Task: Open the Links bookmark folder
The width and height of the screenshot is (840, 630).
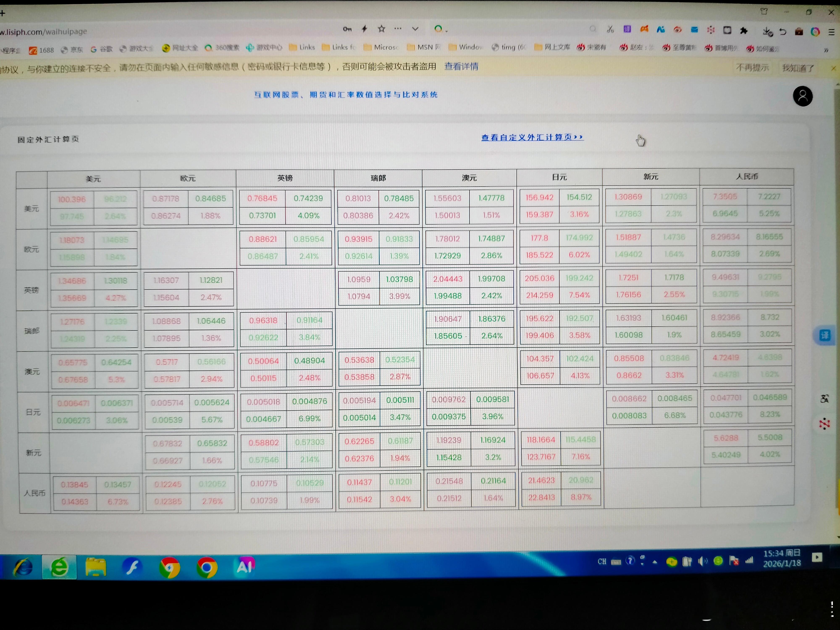Action: click(302, 47)
